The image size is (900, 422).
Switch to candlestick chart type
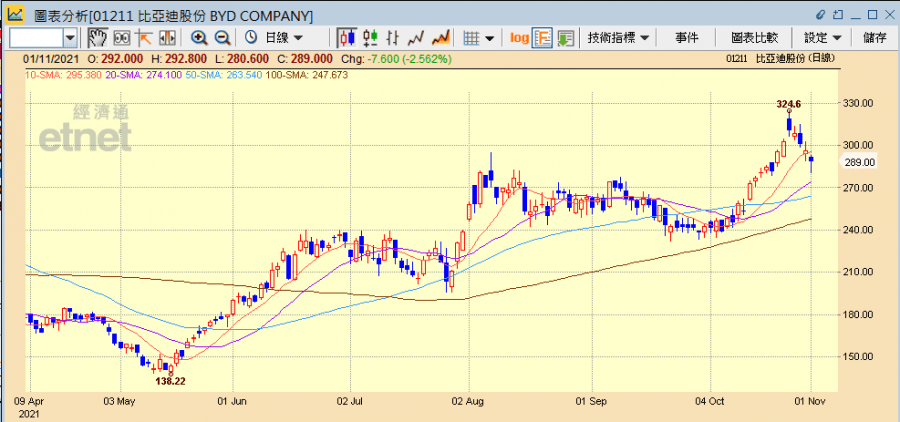tap(347, 37)
